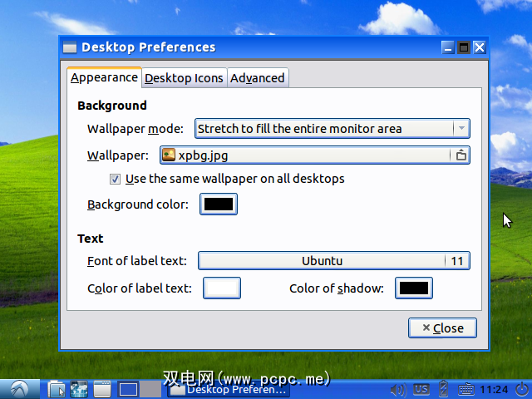532x399 pixels.
Task: Click the 'Wallpaper:' label
Action: (x=118, y=155)
